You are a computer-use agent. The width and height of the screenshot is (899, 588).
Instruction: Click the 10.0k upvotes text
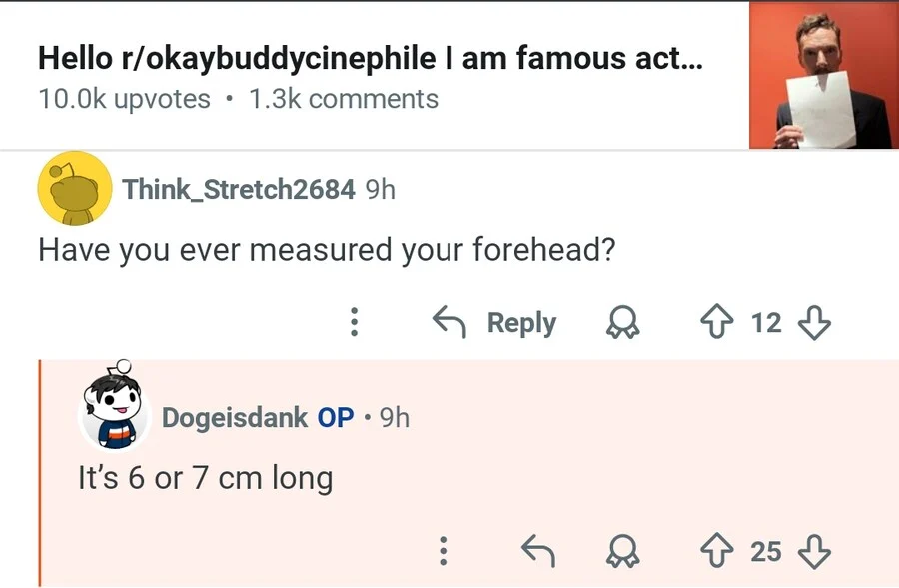tap(124, 99)
